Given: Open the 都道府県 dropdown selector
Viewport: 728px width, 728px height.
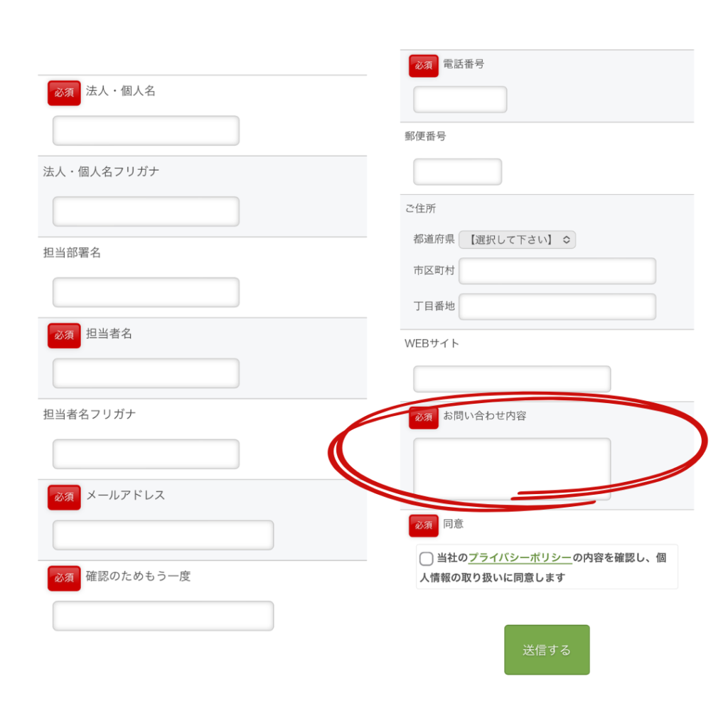Looking at the screenshot, I should point(517,240).
